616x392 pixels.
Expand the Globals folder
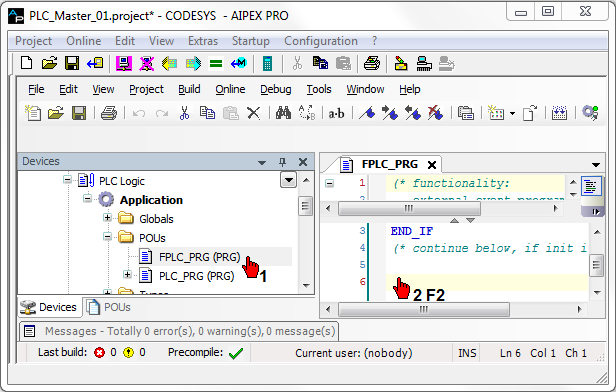tap(107, 217)
